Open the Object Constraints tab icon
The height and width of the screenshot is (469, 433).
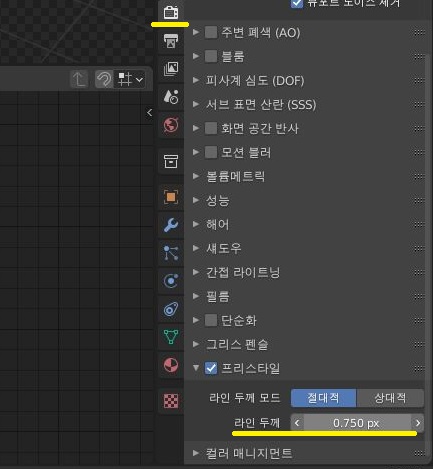(171, 309)
